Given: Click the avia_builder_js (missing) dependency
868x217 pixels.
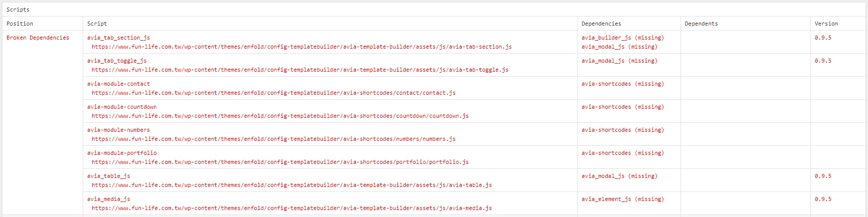Looking at the screenshot, I should (x=622, y=38).
